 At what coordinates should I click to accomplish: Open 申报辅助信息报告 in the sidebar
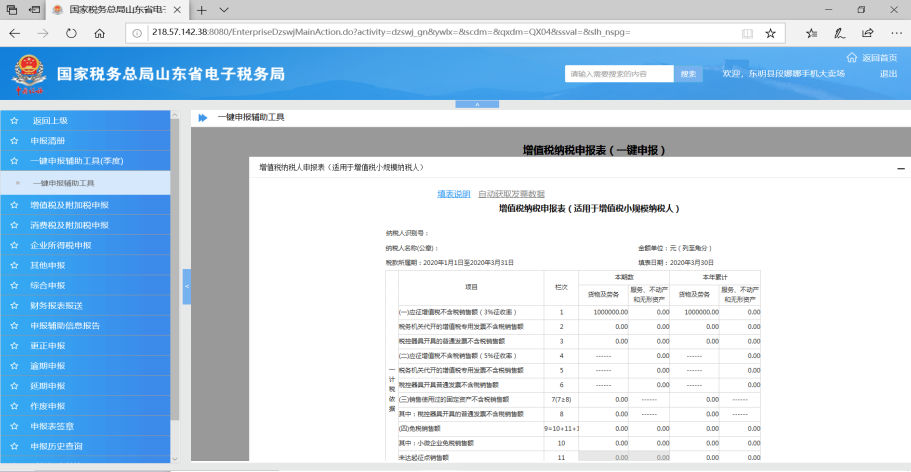point(85,326)
